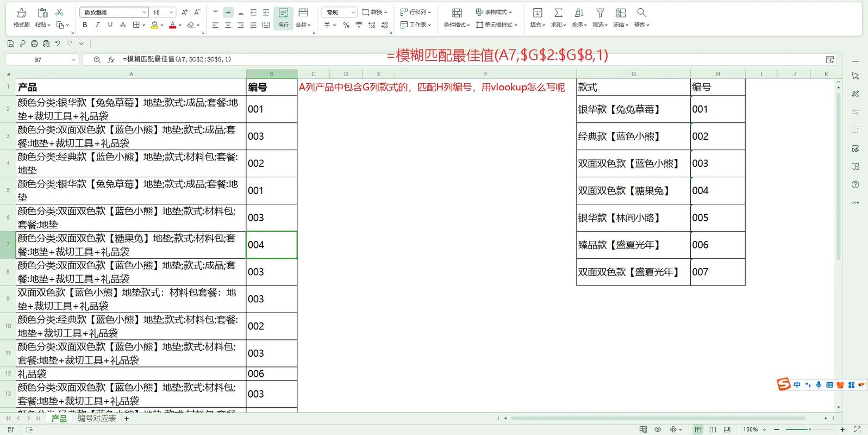This screenshot has height=435, width=868.
Task: Expand the formula bar with right-side fx icon
Action: [x=829, y=60]
